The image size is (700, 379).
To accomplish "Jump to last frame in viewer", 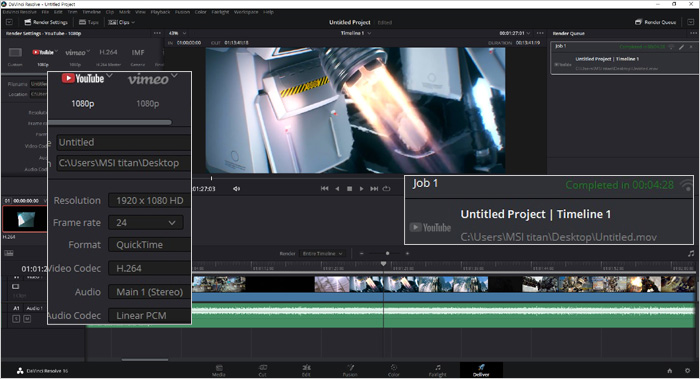I will click(374, 189).
